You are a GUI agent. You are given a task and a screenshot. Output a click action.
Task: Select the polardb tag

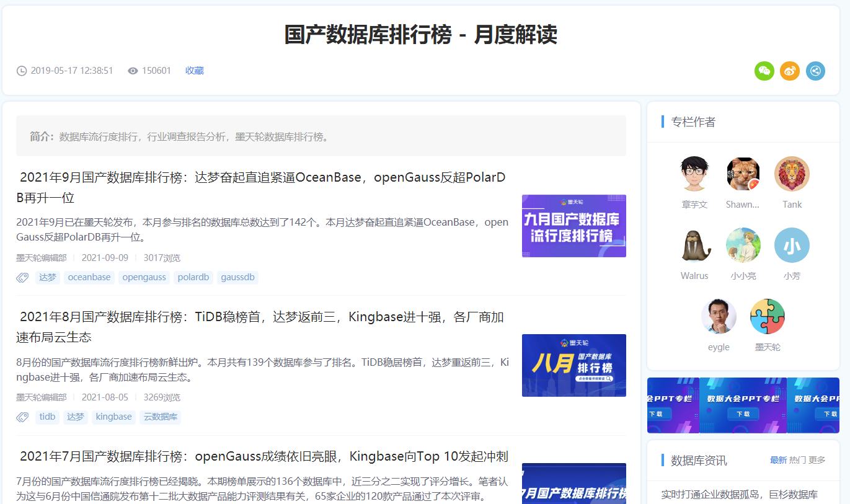(x=193, y=277)
